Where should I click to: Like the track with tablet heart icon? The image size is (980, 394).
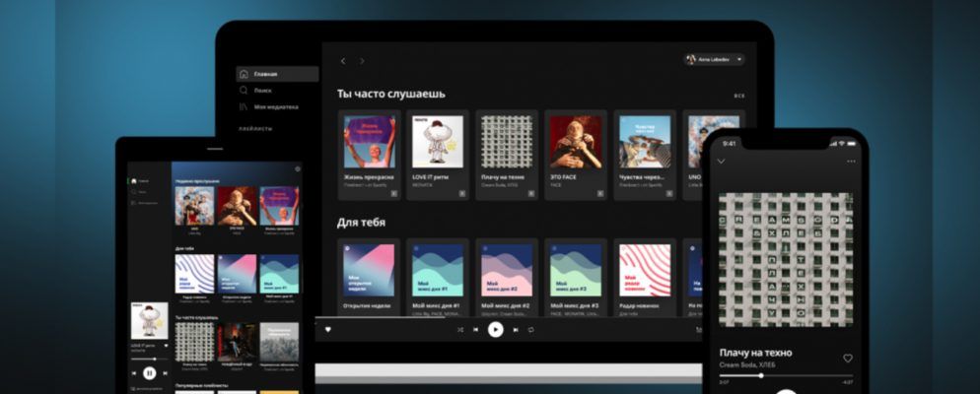coord(167,346)
